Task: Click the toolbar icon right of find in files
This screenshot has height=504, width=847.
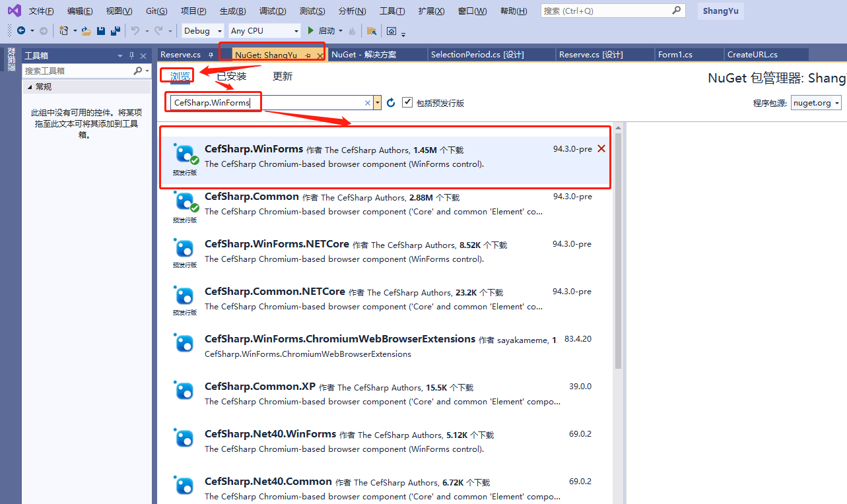Action: coord(391,31)
